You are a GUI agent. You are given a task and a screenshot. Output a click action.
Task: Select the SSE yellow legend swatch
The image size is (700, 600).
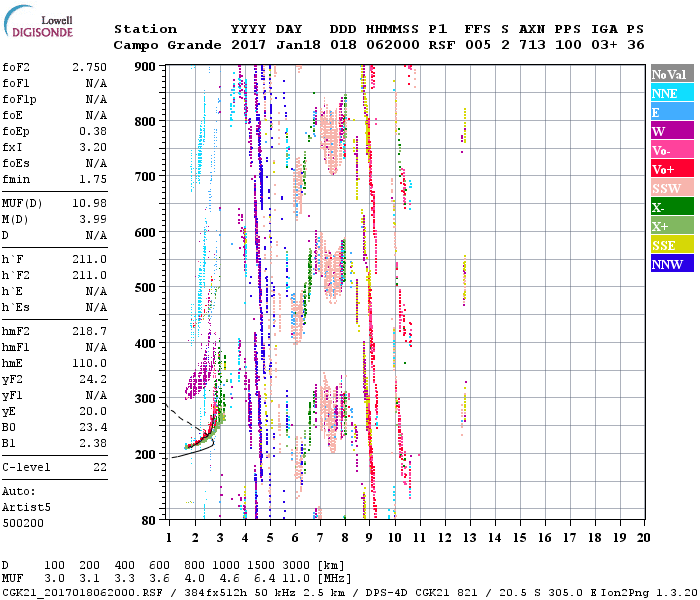(x=672, y=245)
